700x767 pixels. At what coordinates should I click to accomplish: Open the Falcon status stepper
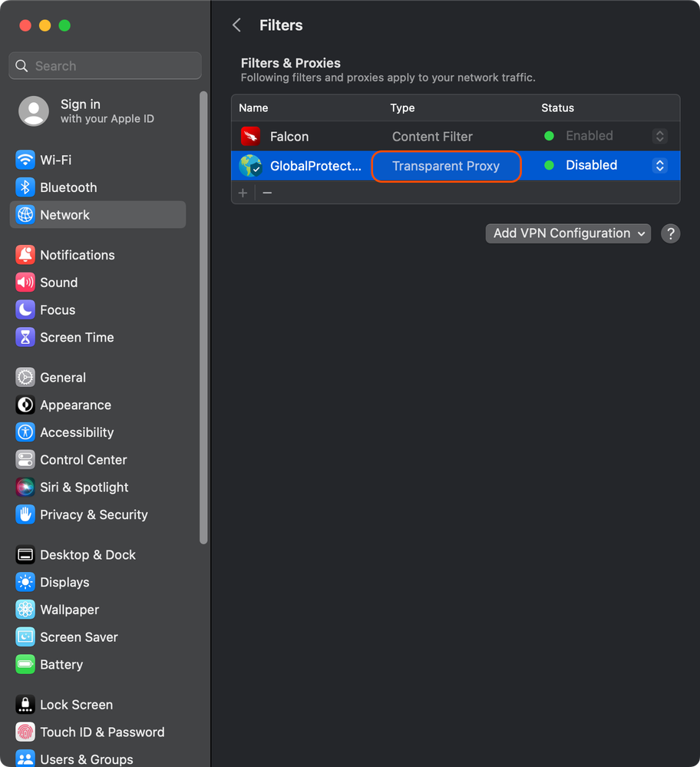[659, 136]
